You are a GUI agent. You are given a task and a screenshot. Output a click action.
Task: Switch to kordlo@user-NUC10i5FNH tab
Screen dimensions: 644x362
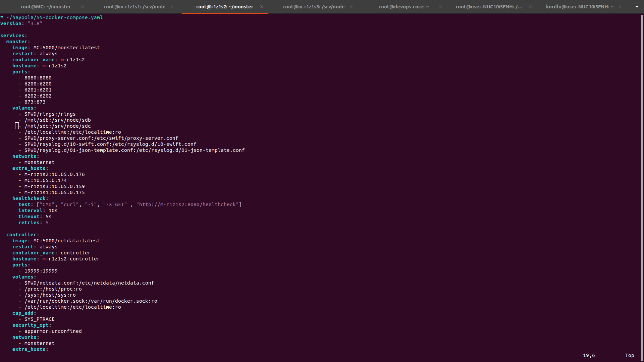click(x=579, y=7)
